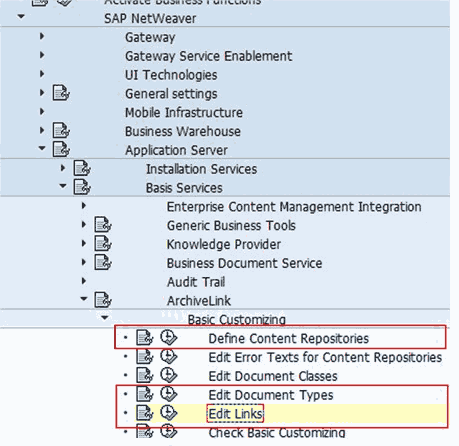Screen dimensions: 459x446
Task: Execute Edit Document Classes activity clock icon
Action: [169, 375]
